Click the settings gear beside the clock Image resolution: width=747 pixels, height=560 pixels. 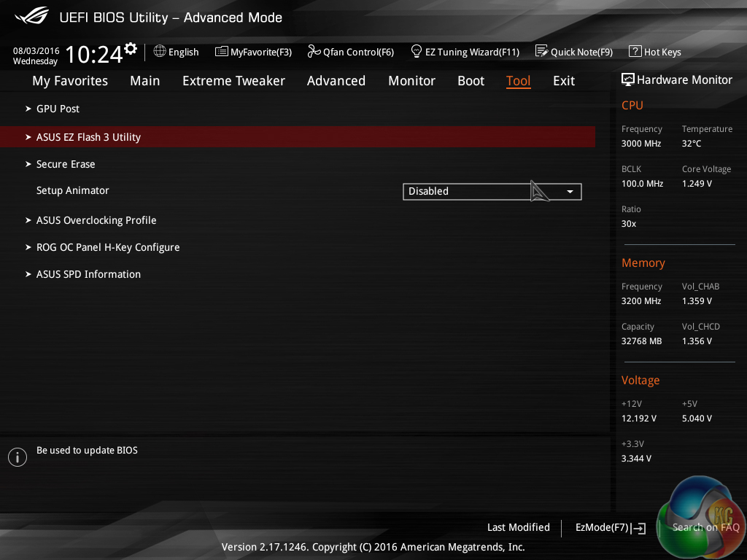(x=131, y=48)
